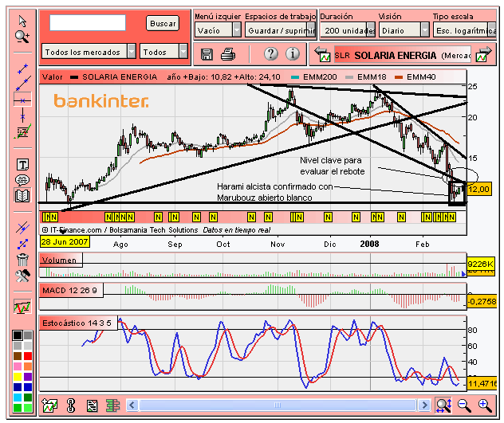Open help with the question mark icon
This screenshot has height=423, width=504.
click(271, 53)
